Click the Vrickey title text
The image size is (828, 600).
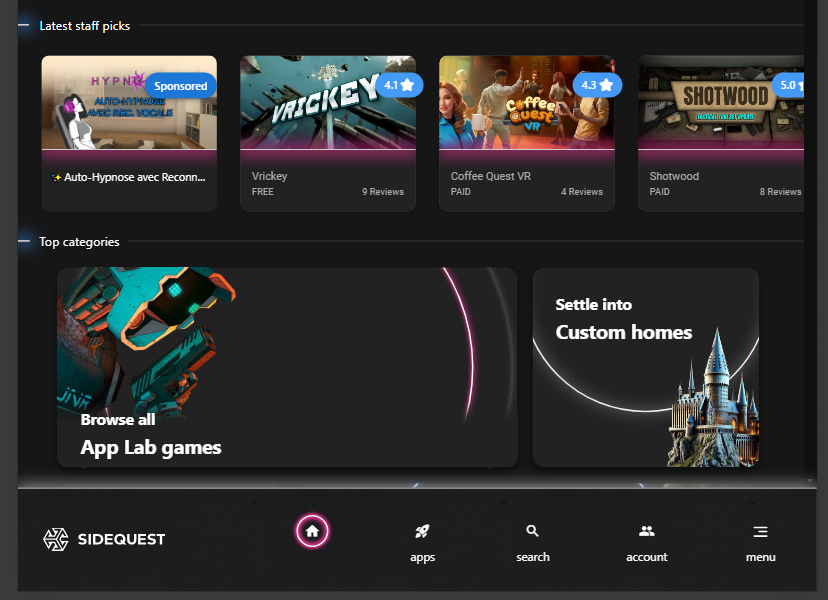(x=269, y=176)
